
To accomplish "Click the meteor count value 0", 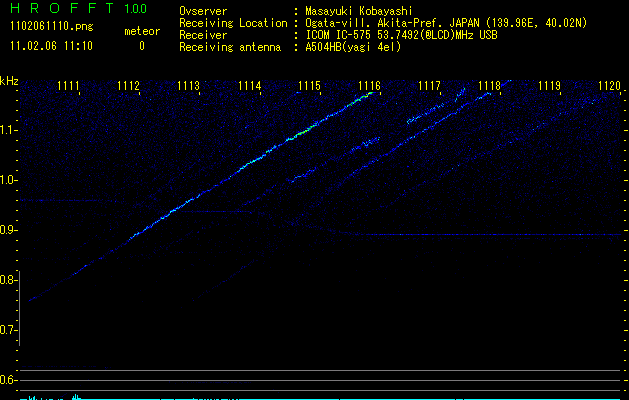I will pos(142,46).
